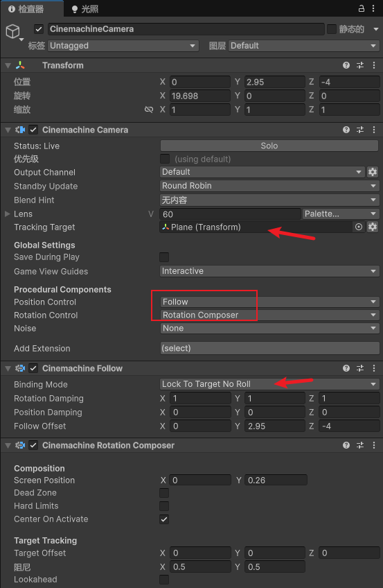Open the static flags dropdown arrow

[x=375, y=29]
